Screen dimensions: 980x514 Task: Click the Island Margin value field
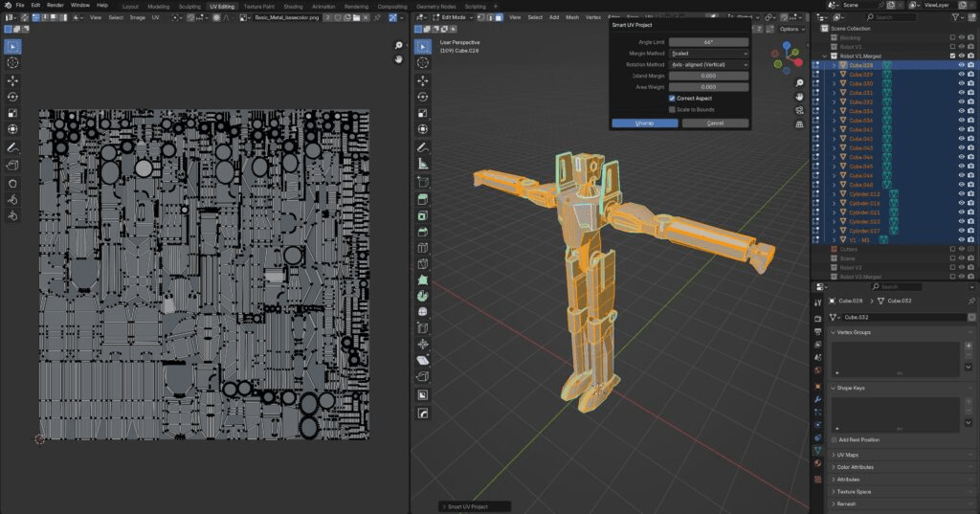[x=708, y=76]
